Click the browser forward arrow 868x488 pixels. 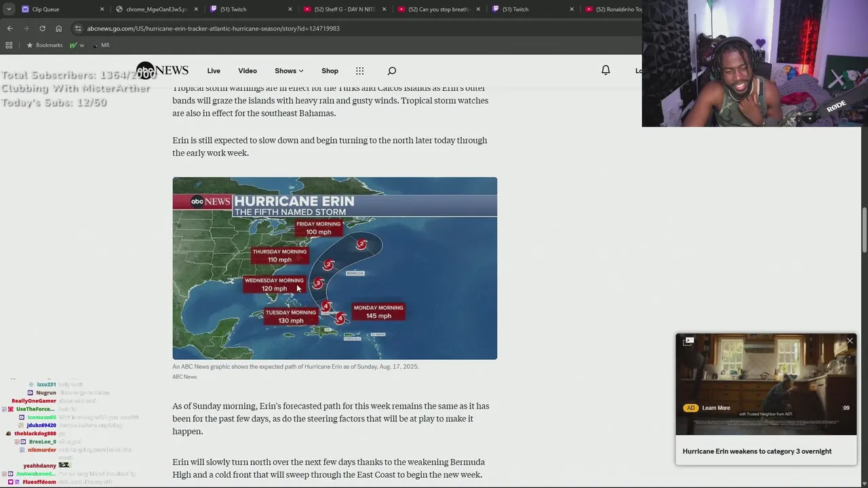[26, 28]
